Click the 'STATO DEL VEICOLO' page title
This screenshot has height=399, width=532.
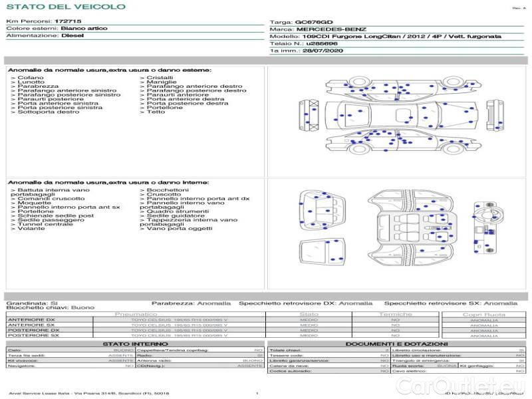click(66, 7)
